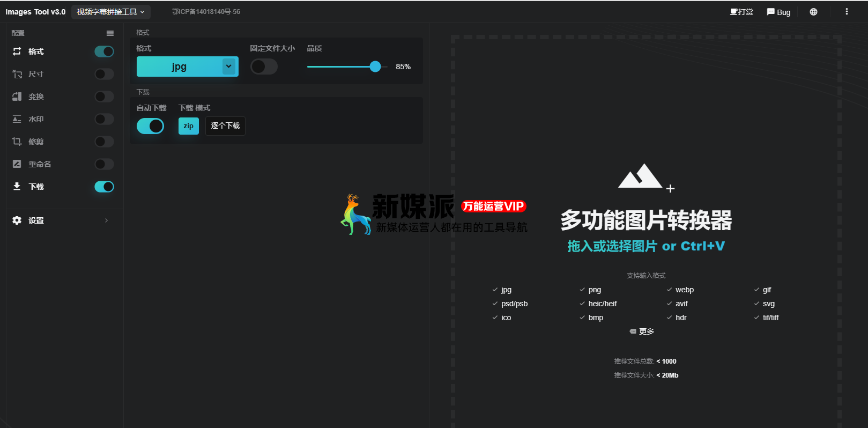Select the 尺寸 sidebar item

[x=36, y=74]
